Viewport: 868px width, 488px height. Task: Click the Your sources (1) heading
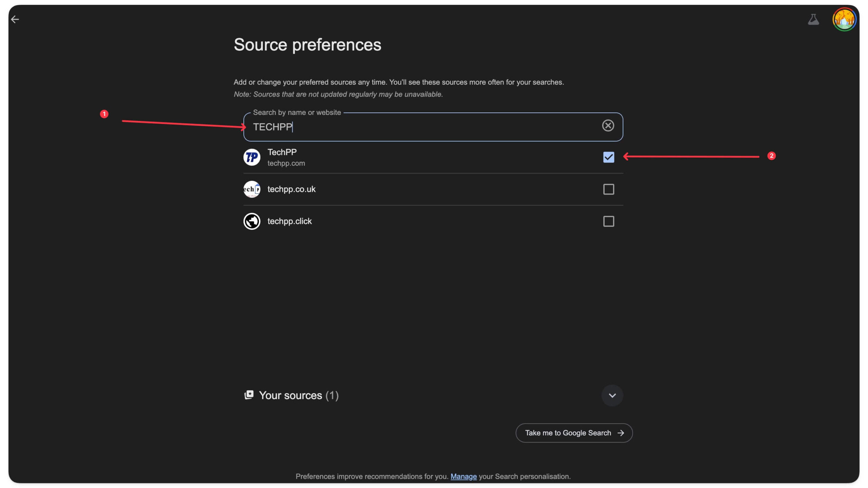coord(298,395)
